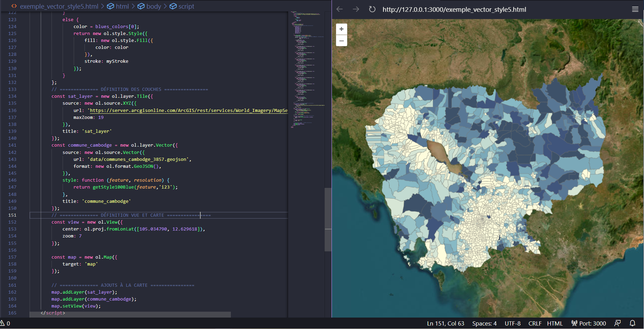
Task: Click the browser forward arrow
Action: pos(356,9)
